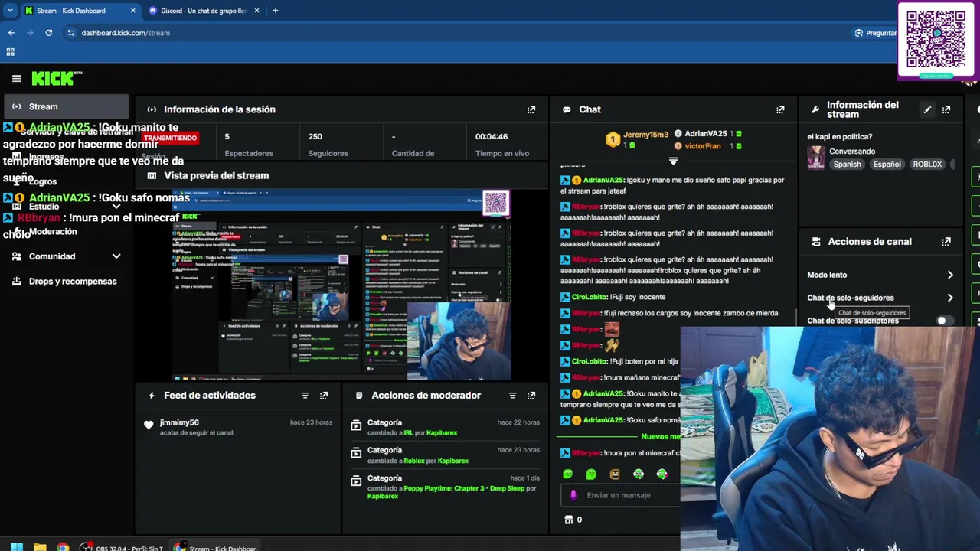
Task: Switch to Stream - Kick Dashboard tab
Action: pos(79,11)
